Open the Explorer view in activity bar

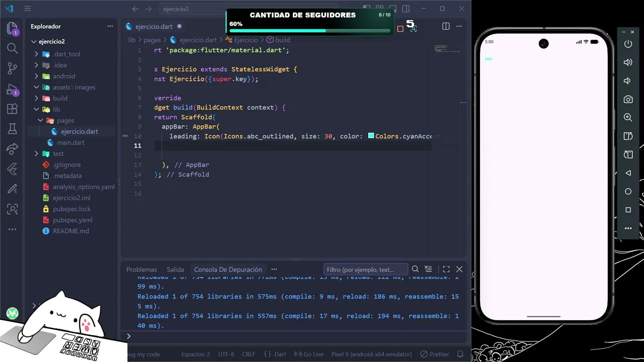(x=12, y=28)
